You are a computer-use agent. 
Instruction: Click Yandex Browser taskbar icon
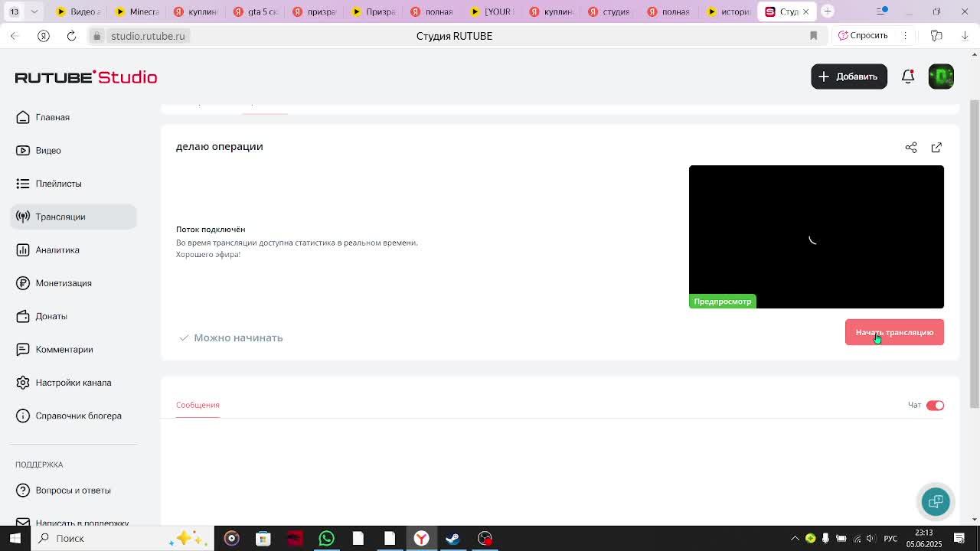pyautogui.click(x=421, y=538)
